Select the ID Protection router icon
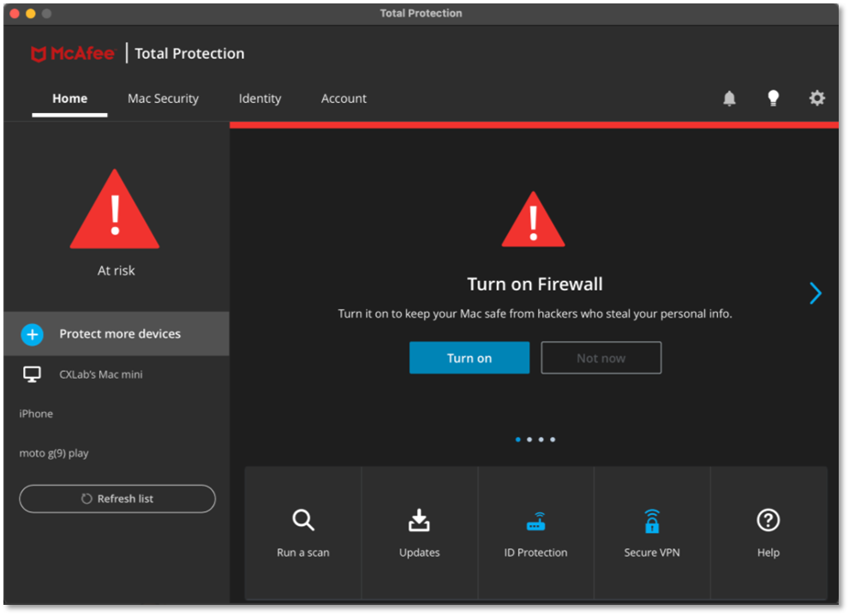This screenshot has width=849, height=616. point(535,520)
